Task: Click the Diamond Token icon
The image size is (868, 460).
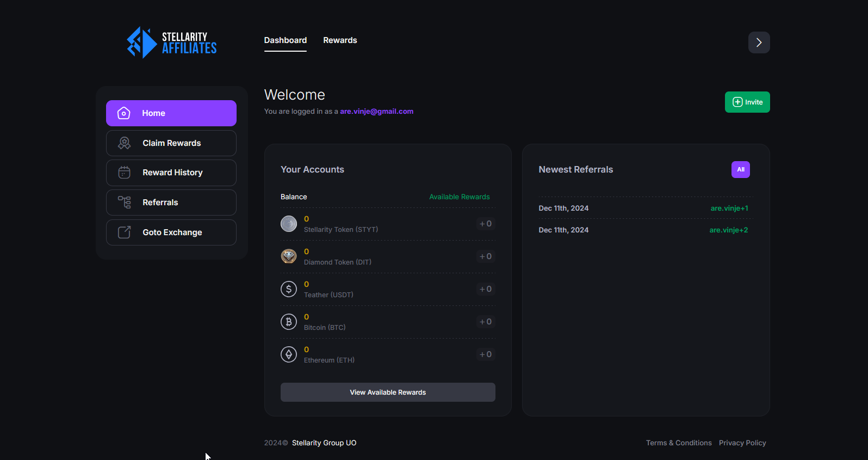Action: point(289,256)
